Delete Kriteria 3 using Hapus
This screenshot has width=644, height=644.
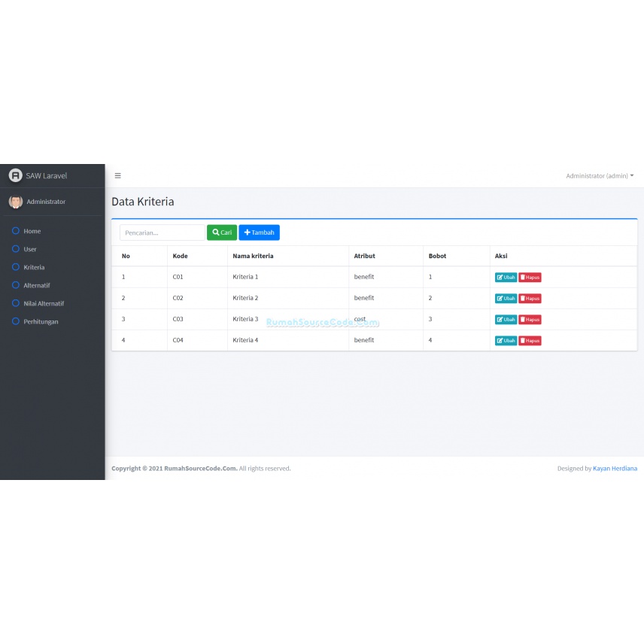pos(530,320)
